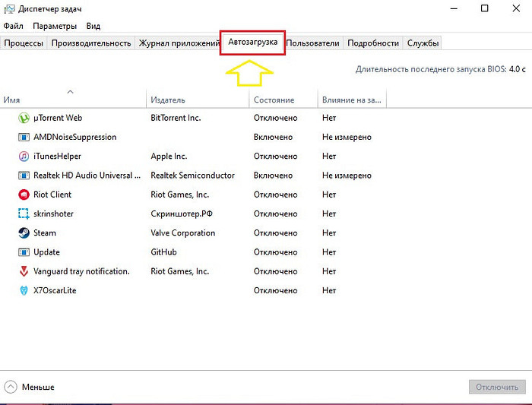Switch to the Пользователи tab

312,43
